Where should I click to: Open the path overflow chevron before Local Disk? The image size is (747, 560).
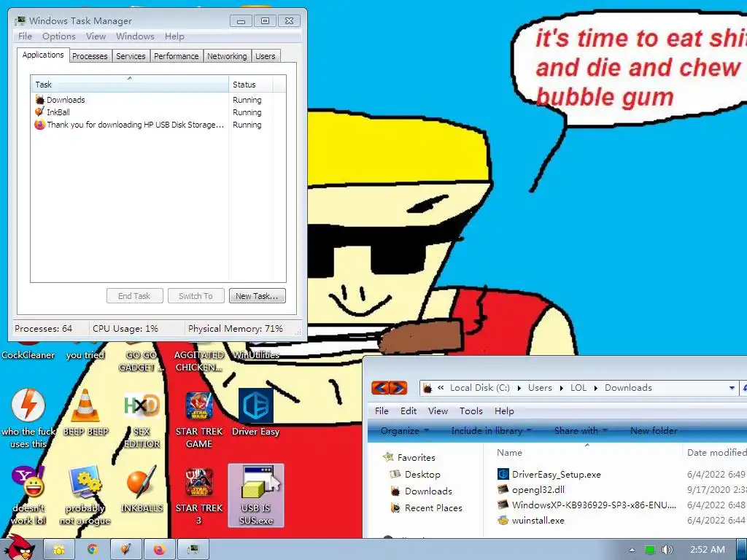point(441,388)
